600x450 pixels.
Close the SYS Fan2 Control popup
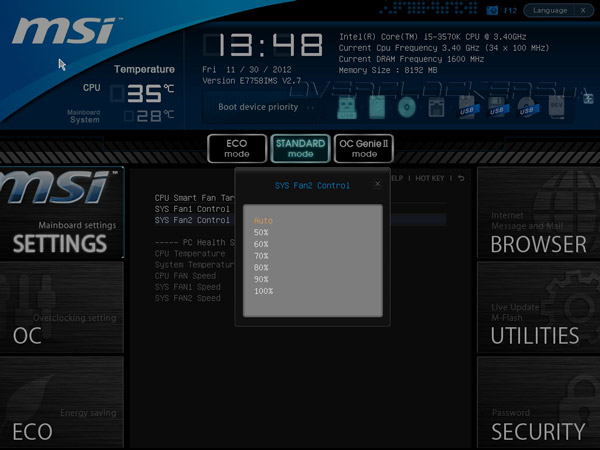[377, 184]
